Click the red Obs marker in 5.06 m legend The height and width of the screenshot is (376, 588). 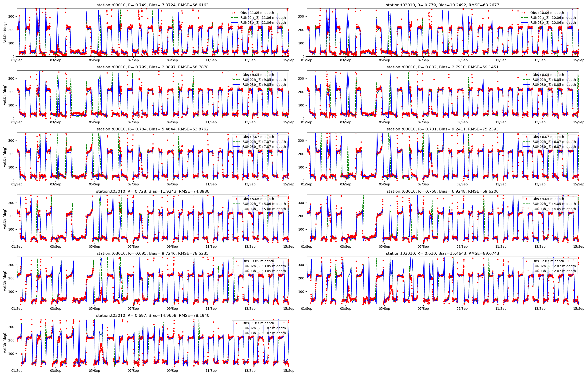click(237, 199)
